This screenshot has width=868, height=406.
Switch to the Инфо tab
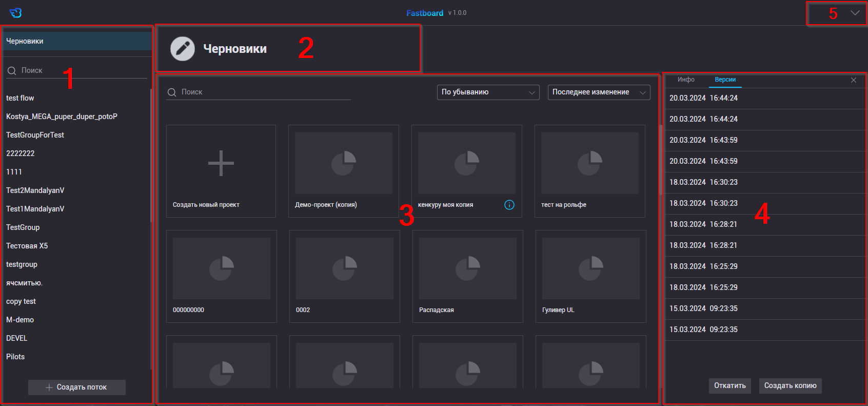686,80
